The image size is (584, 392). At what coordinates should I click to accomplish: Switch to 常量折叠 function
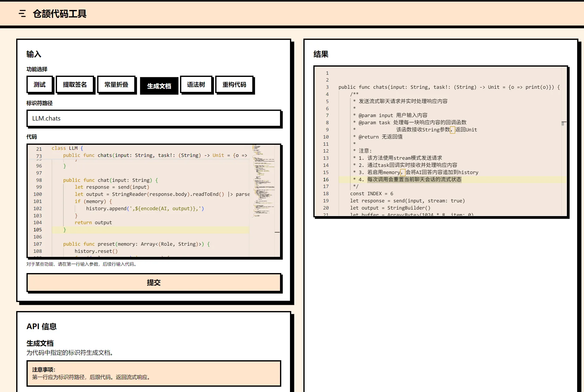(116, 85)
